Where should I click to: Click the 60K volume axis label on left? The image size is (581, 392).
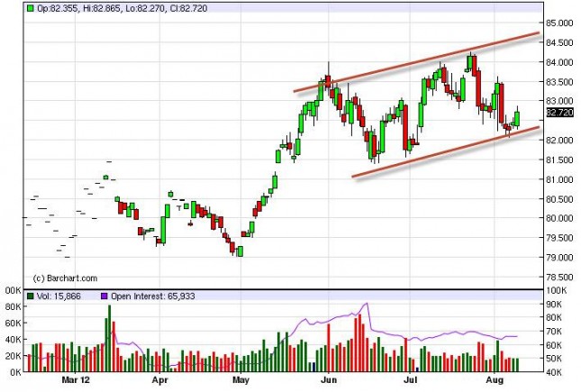14,323
